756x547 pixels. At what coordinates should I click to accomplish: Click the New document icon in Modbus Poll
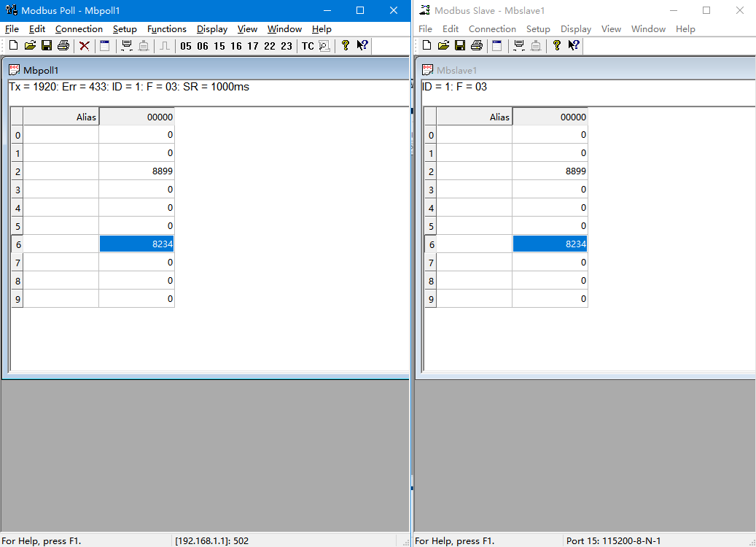pos(13,46)
